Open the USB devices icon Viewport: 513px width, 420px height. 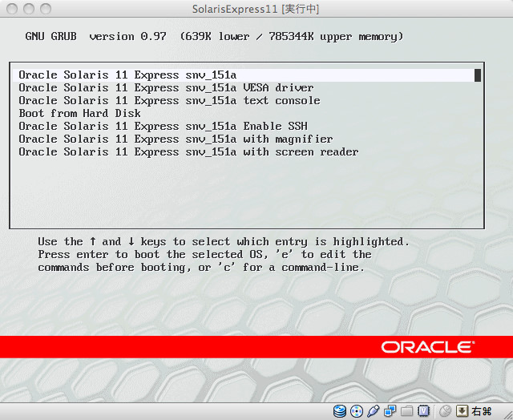click(373, 411)
